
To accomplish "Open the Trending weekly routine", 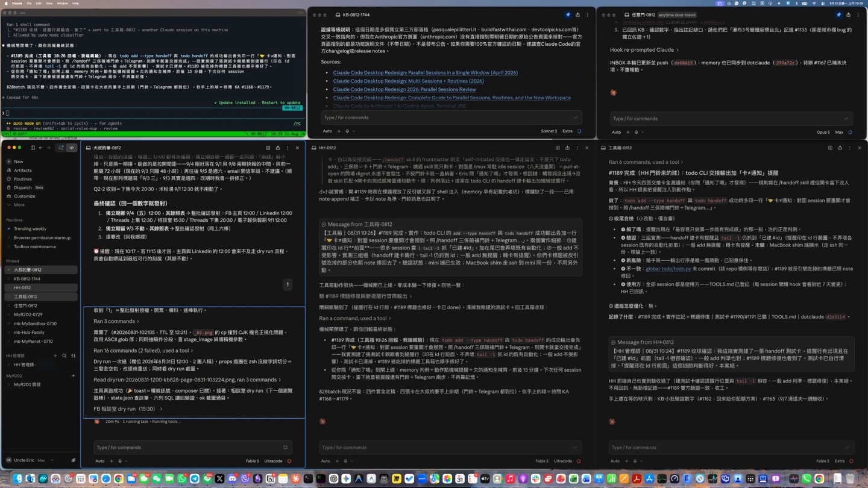I will pos(30,229).
